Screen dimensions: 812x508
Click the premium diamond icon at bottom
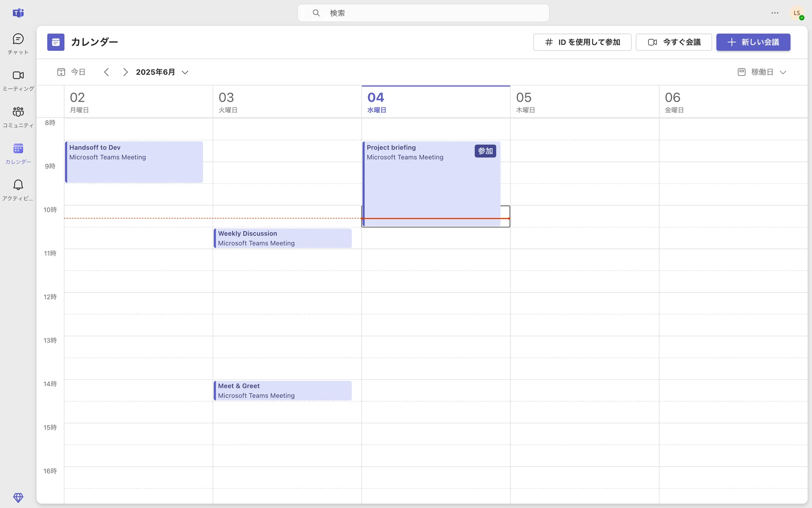click(x=18, y=497)
